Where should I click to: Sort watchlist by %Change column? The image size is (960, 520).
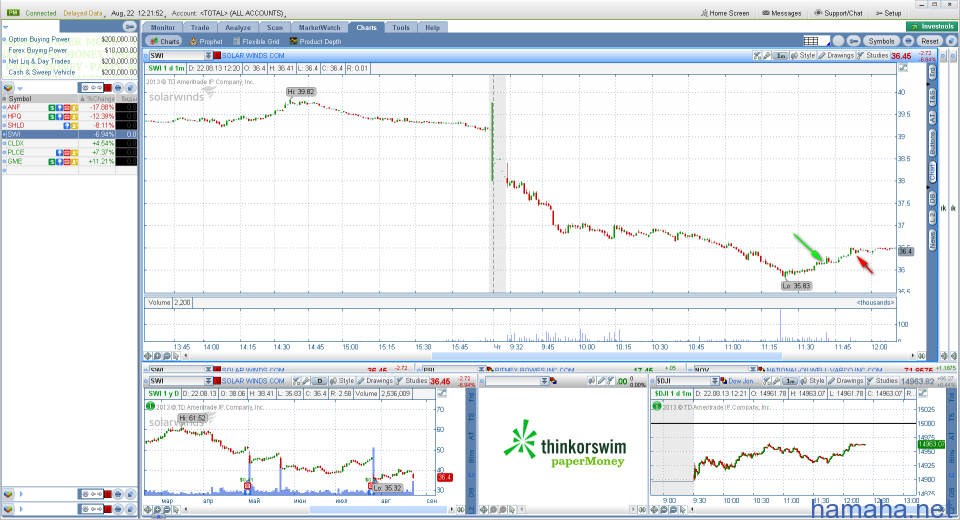[97, 99]
